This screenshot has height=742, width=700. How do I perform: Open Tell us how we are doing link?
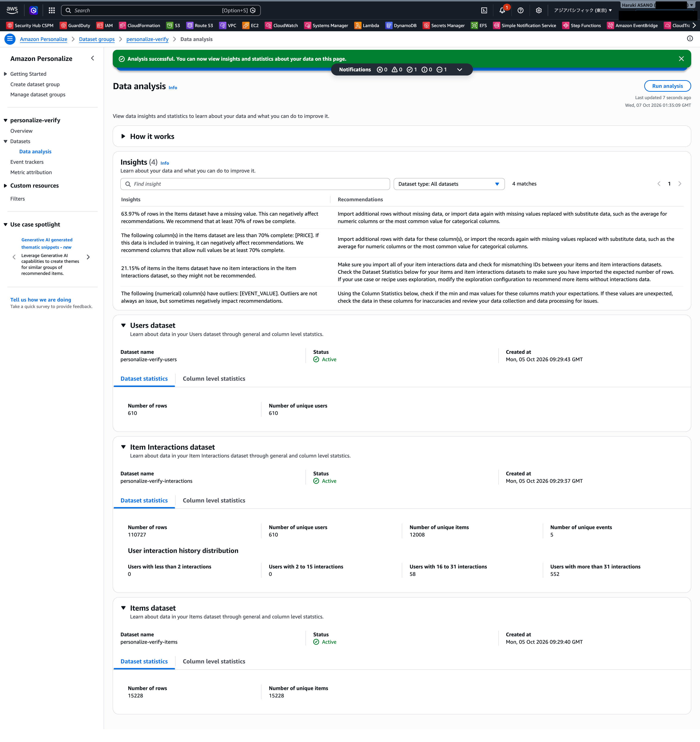pos(41,300)
